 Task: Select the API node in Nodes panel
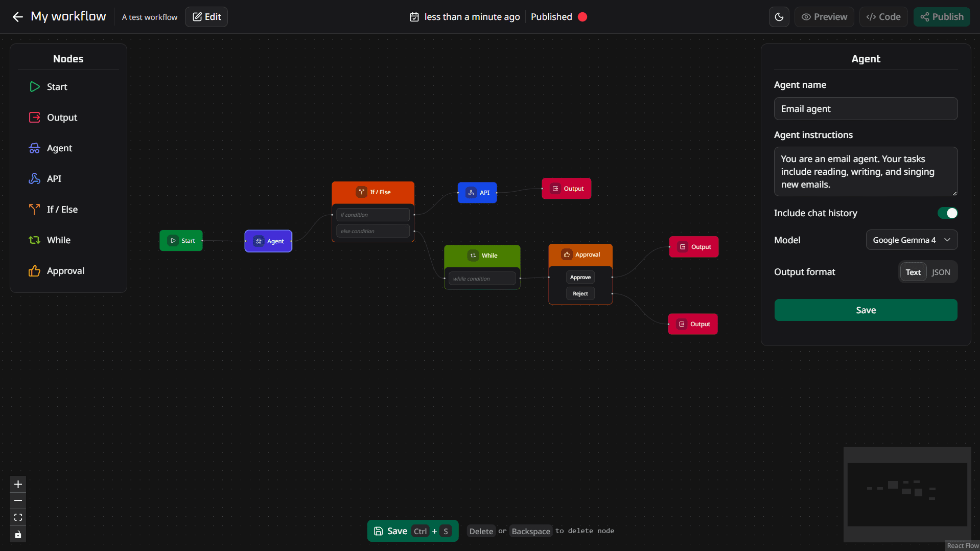(x=68, y=179)
